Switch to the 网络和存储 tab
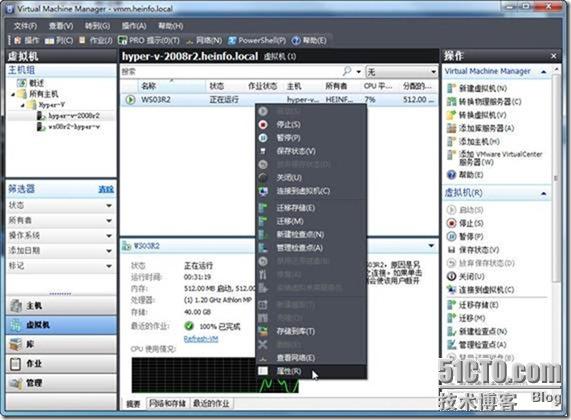The height and width of the screenshot is (420, 571). [167, 403]
